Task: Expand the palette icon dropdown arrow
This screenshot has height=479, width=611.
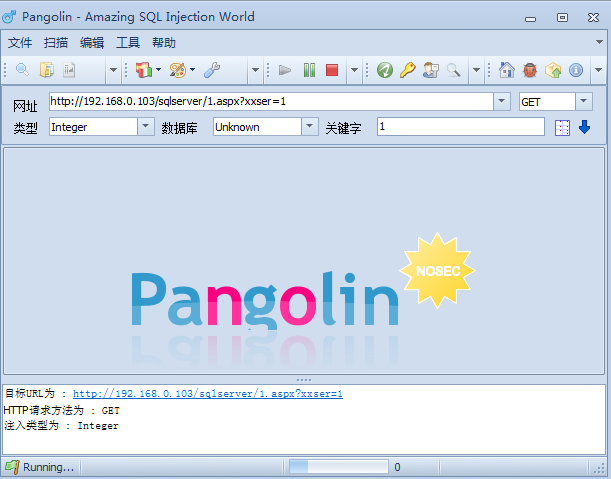Action: click(192, 70)
